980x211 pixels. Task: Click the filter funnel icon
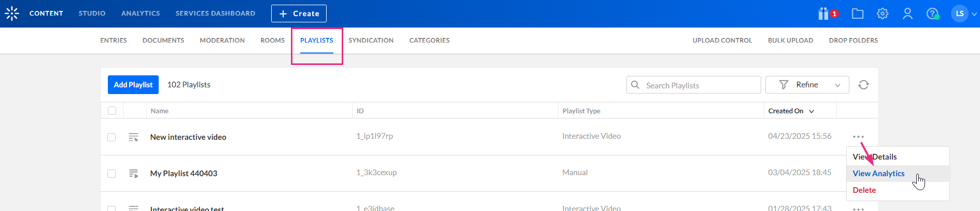point(783,85)
